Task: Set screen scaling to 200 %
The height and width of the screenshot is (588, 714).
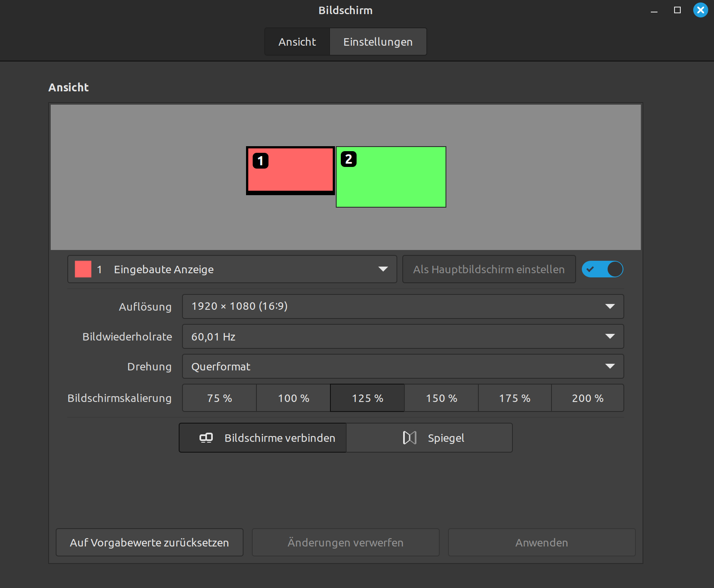Action: click(588, 398)
